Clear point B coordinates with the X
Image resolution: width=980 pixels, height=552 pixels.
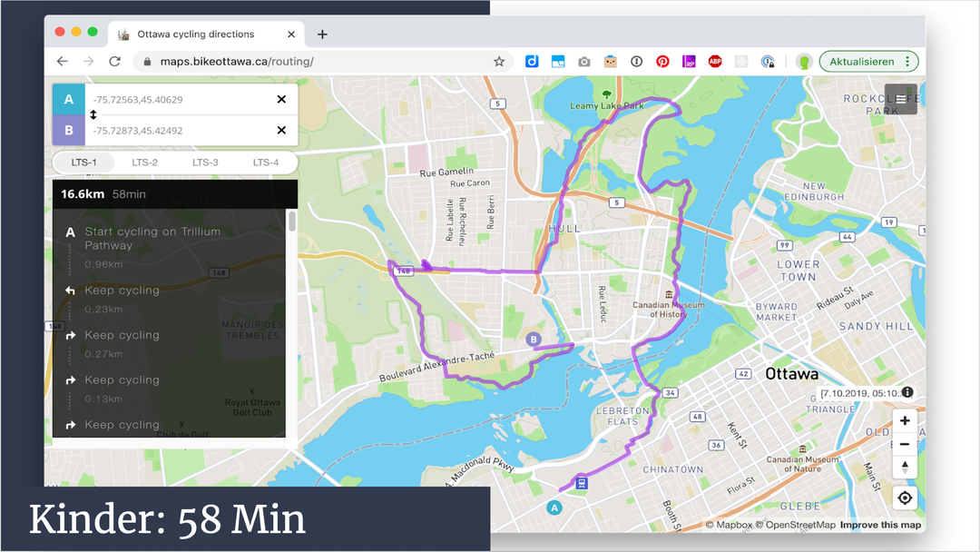pos(281,130)
